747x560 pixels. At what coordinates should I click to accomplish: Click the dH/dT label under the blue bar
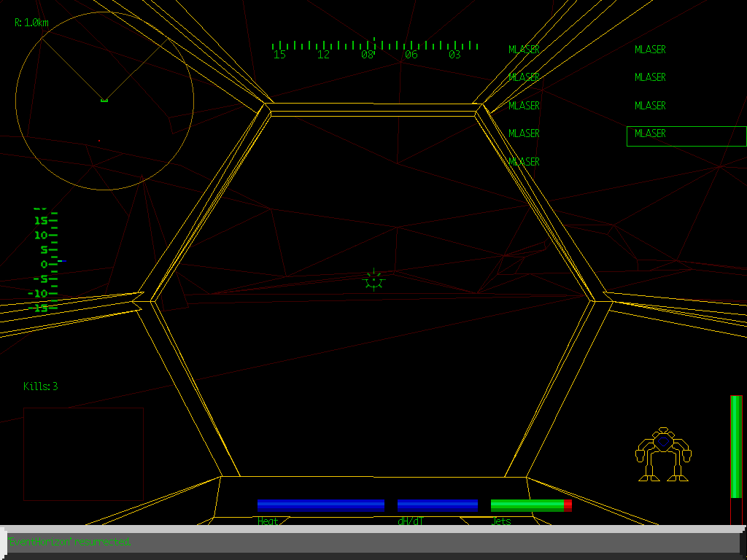click(x=410, y=522)
